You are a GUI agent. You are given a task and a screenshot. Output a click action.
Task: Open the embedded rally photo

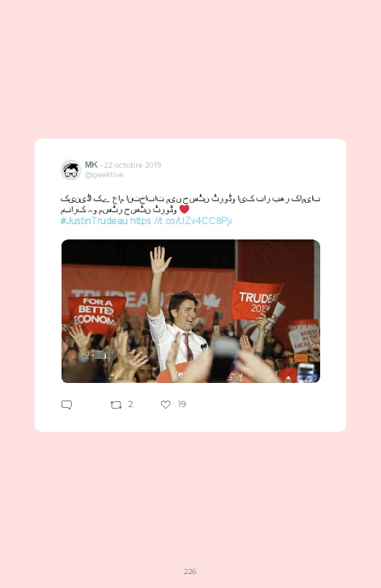pos(190,311)
